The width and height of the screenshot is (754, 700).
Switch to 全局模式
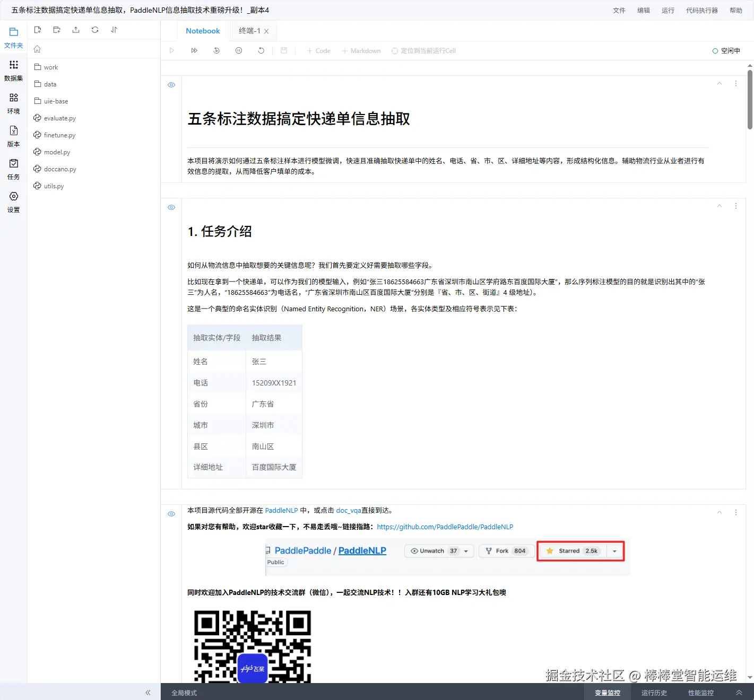coord(184,693)
